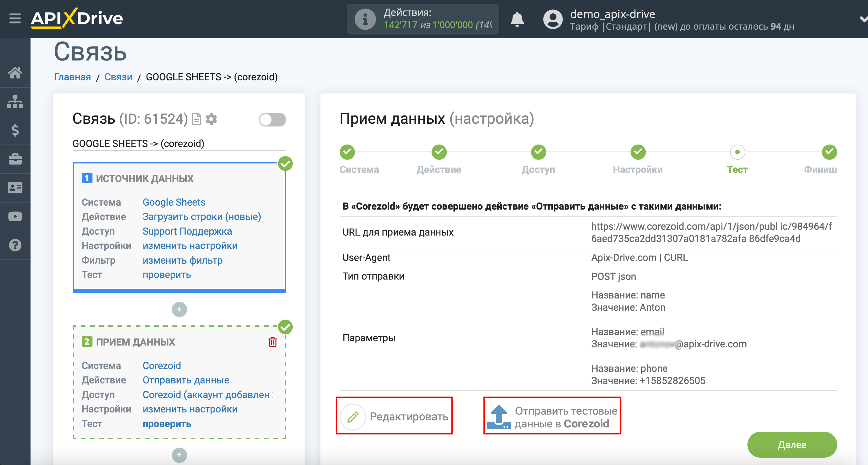The image size is (868, 465).
Task: Add a step below the data receiver block
Action: tap(179, 455)
